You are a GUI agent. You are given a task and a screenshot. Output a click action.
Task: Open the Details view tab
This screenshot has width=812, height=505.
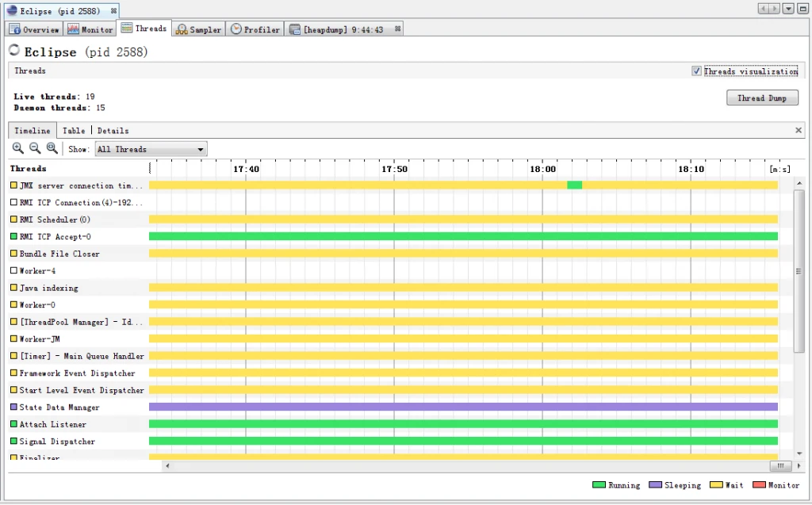(113, 131)
